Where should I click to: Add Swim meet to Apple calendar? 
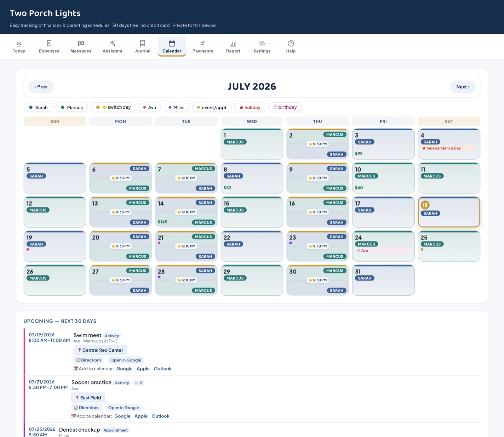tap(143, 369)
